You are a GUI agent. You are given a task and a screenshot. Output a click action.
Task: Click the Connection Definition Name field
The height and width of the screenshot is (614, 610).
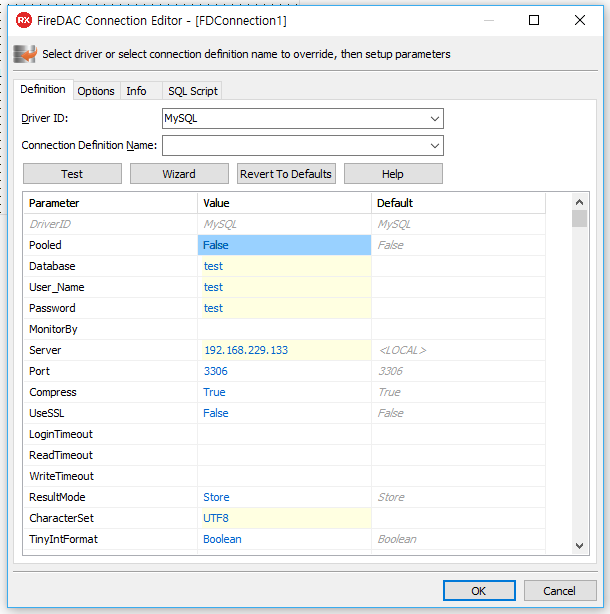pos(302,145)
